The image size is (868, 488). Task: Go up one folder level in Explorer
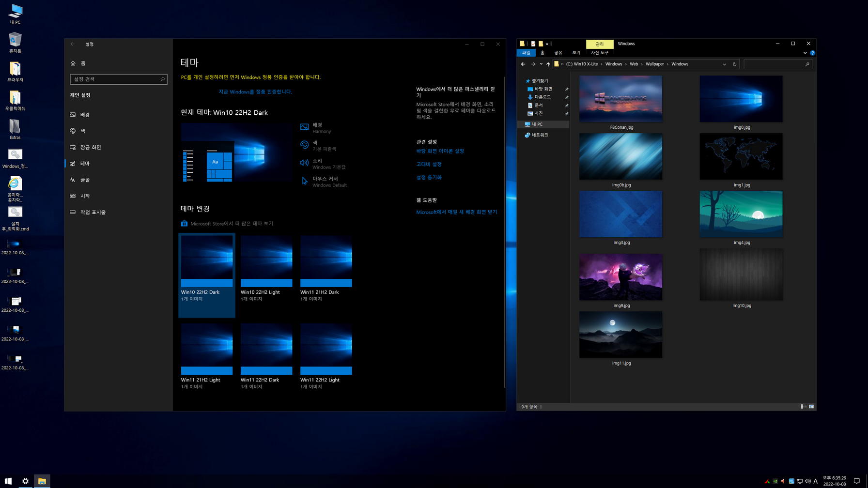548,64
